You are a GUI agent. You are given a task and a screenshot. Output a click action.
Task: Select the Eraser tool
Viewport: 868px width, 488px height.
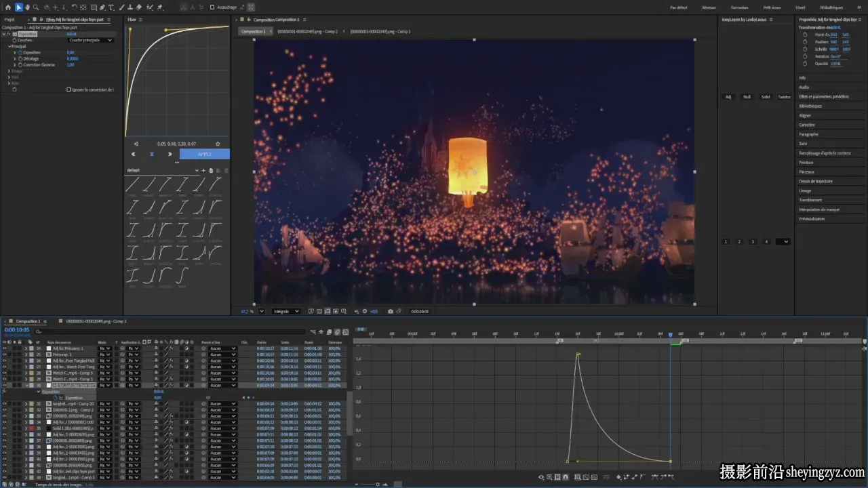coord(139,7)
